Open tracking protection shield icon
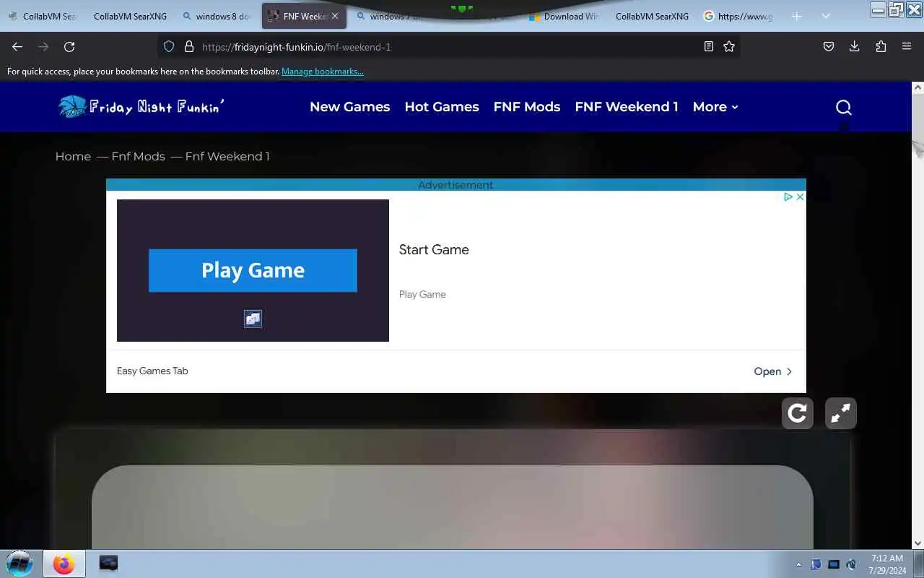Viewport: 924px width, 578px height. pos(169,46)
